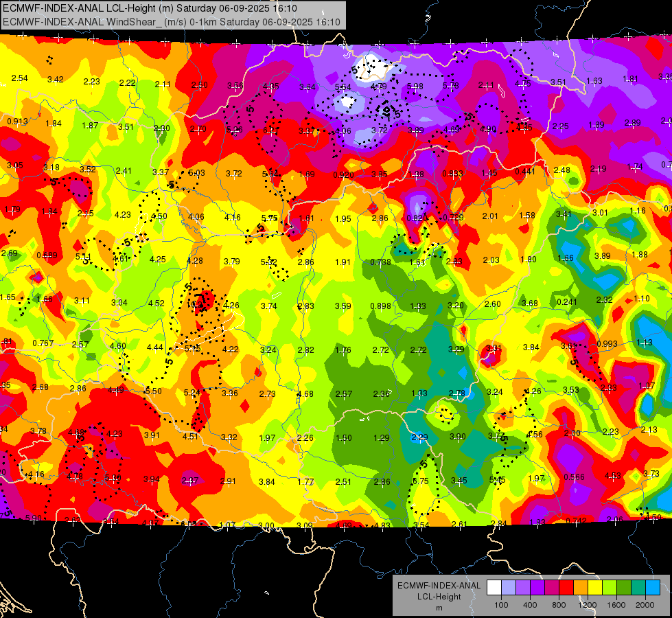The width and height of the screenshot is (672, 618).
Task: Click the wind shear value "5.50"
Action: 154,391
